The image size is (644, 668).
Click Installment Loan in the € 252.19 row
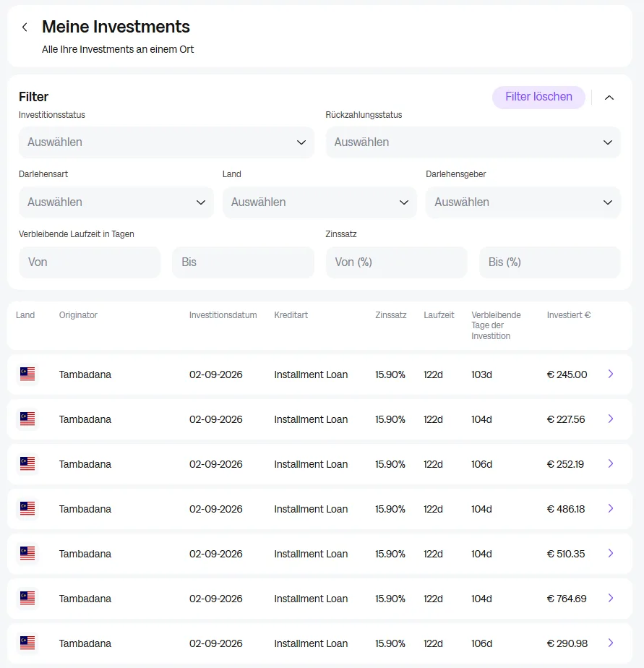(311, 464)
